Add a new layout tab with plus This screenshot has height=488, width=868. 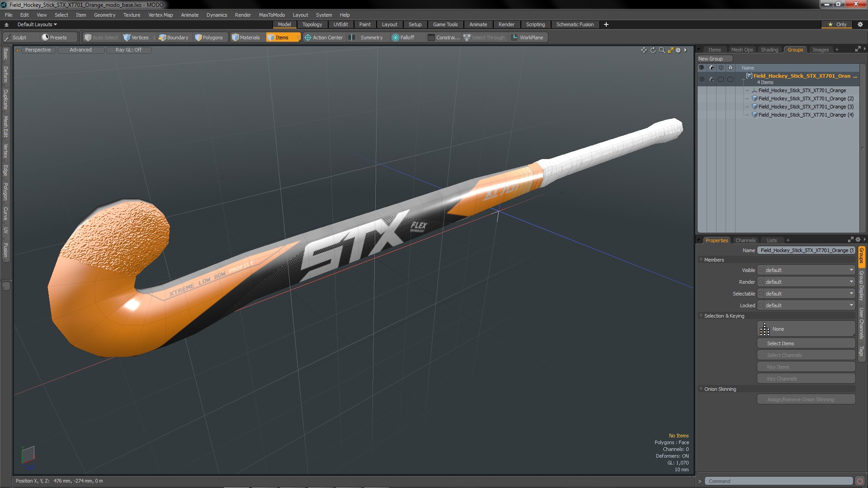(606, 24)
